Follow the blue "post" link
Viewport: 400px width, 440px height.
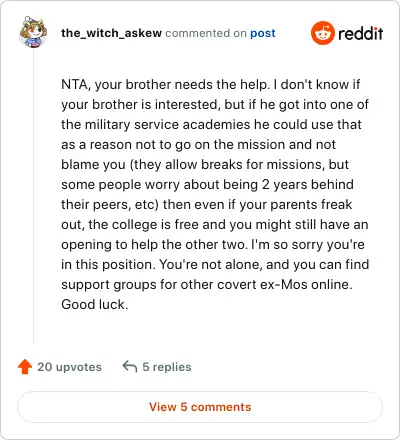pos(263,33)
